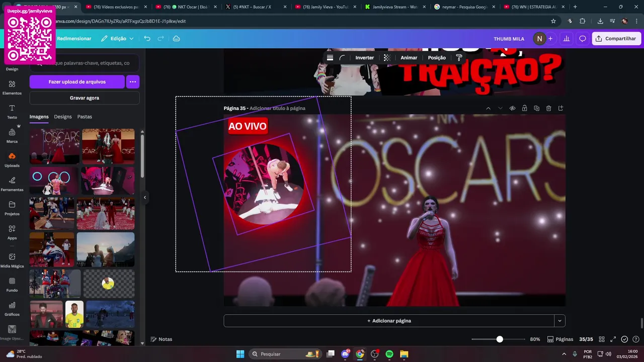Duplicate page 35 with the copy icon

[536, 108]
